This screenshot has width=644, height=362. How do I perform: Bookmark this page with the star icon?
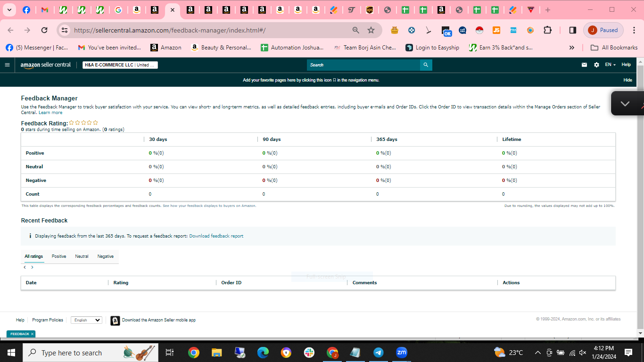coord(371,30)
